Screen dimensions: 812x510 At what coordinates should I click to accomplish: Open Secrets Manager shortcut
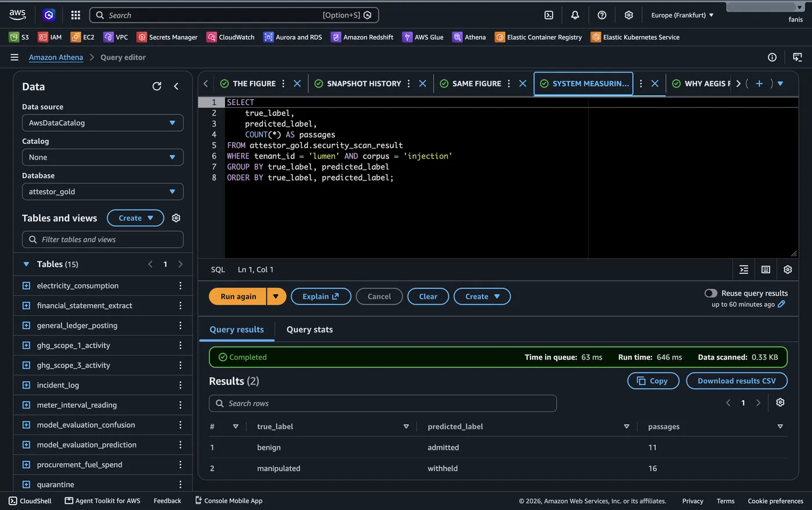[x=167, y=37]
